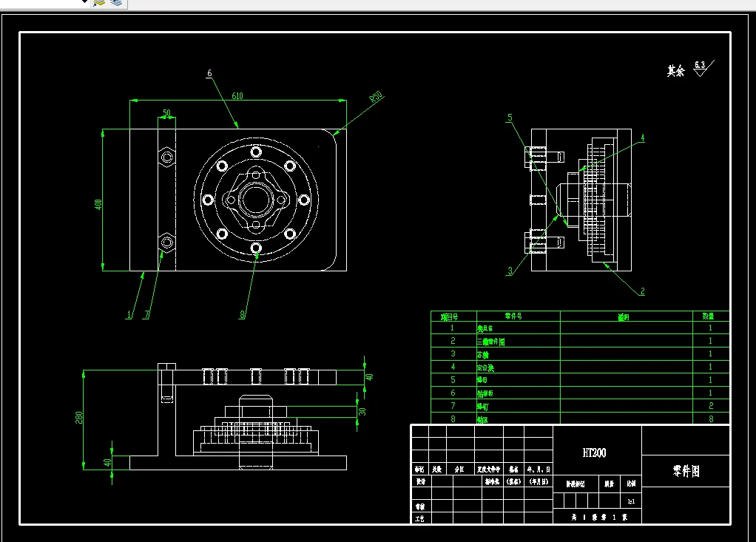Click the upper hex bolt in top view
The height and width of the screenshot is (542, 756).
click(167, 157)
